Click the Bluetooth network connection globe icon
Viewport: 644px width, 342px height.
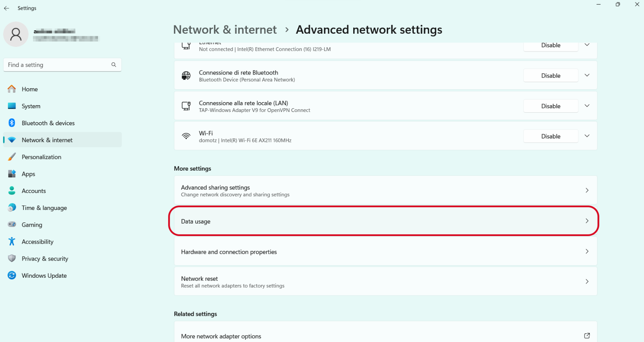pos(186,76)
